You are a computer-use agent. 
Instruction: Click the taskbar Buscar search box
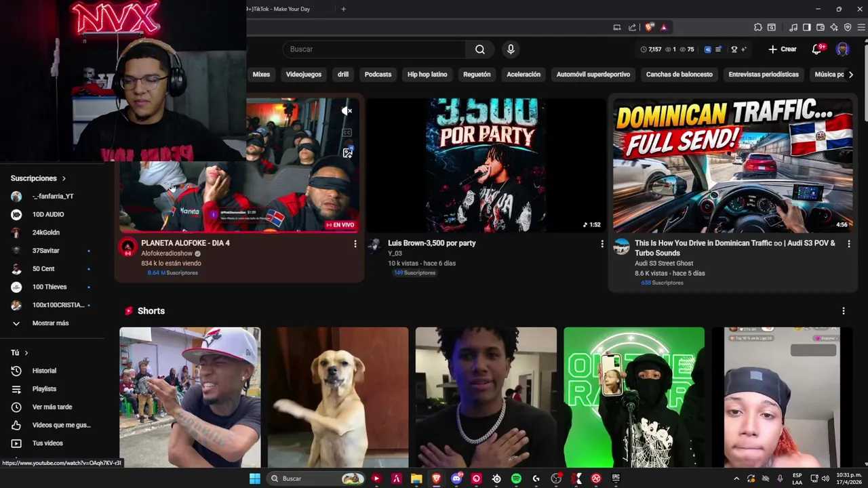tap(317, 479)
